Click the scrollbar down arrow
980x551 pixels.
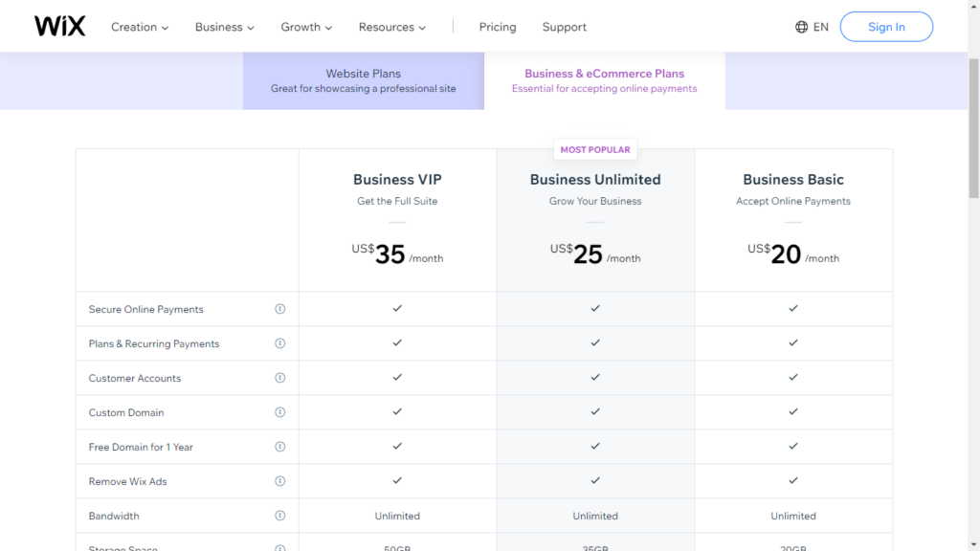[973, 545]
